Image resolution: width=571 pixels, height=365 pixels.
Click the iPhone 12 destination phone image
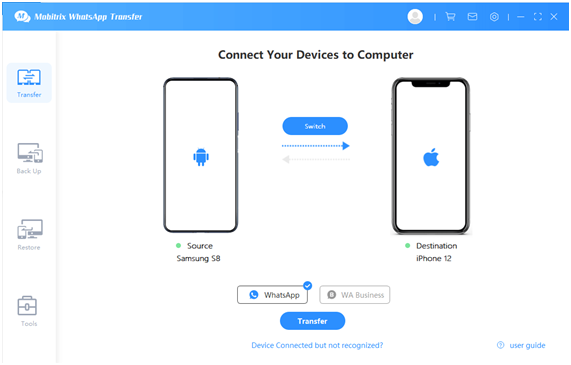tap(431, 156)
